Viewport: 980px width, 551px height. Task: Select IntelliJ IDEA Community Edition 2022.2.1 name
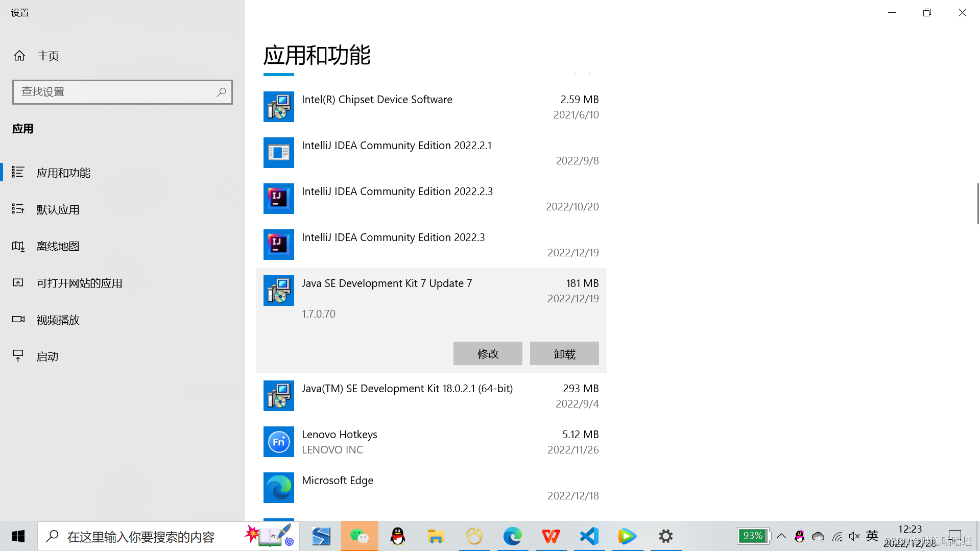(397, 146)
